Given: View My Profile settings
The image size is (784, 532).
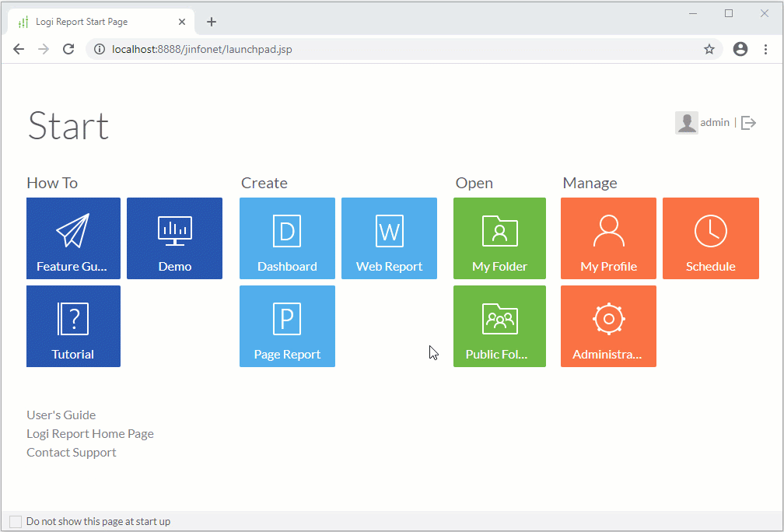Looking at the screenshot, I should point(608,238).
